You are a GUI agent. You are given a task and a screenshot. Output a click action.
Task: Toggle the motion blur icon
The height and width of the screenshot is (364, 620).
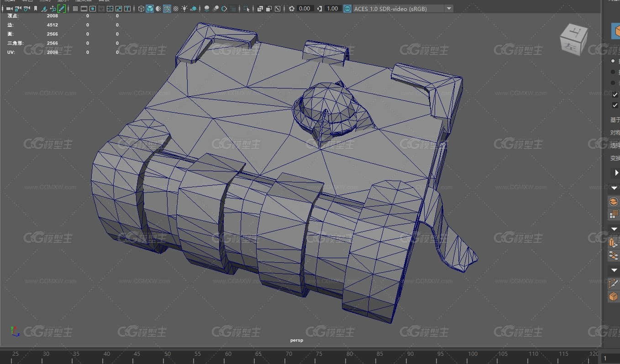pyautogui.click(x=215, y=9)
